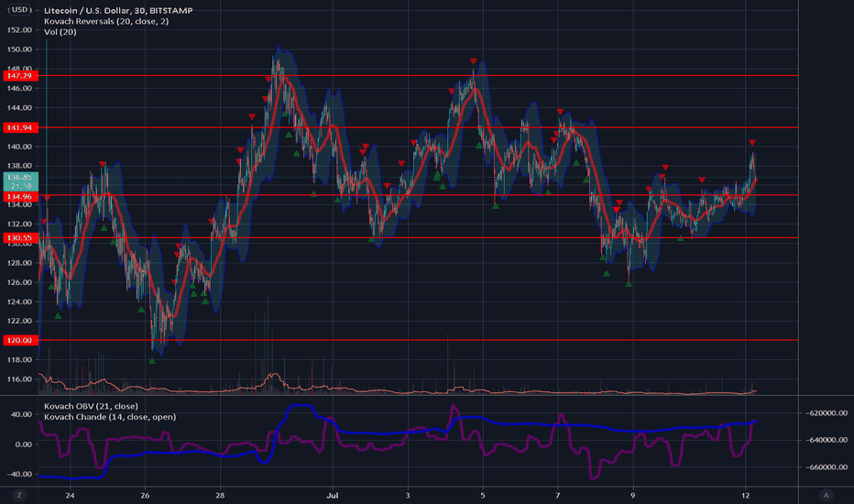
Task: Click the Jul date label on time axis
Action: [x=333, y=495]
